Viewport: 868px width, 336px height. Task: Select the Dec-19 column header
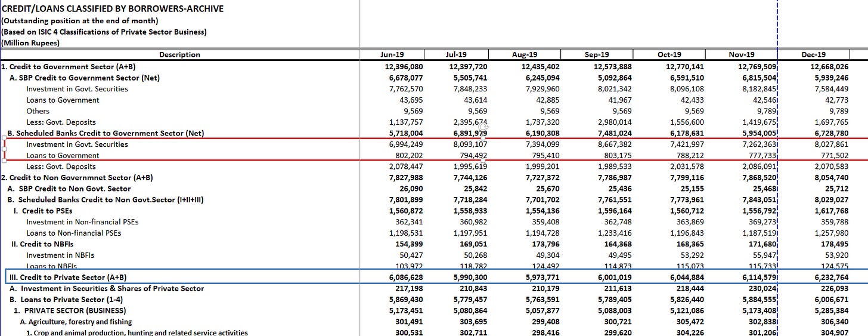814,55
